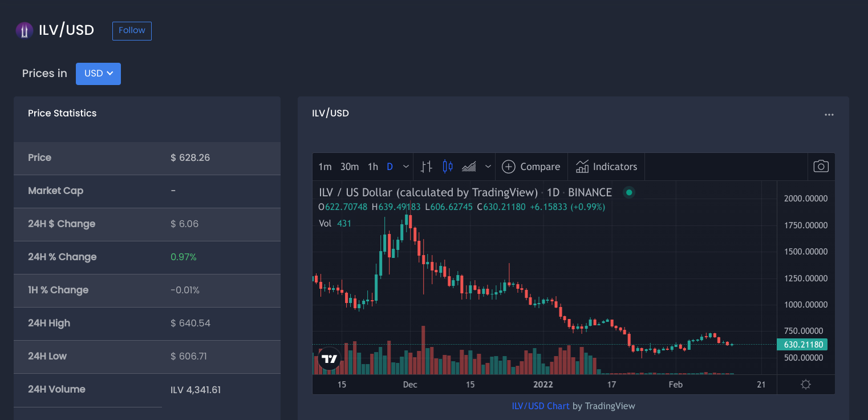Image resolution: width=868 pixels, height=420 pixels.
Task: Open the three-dot chart options menu
Action: 829,115
